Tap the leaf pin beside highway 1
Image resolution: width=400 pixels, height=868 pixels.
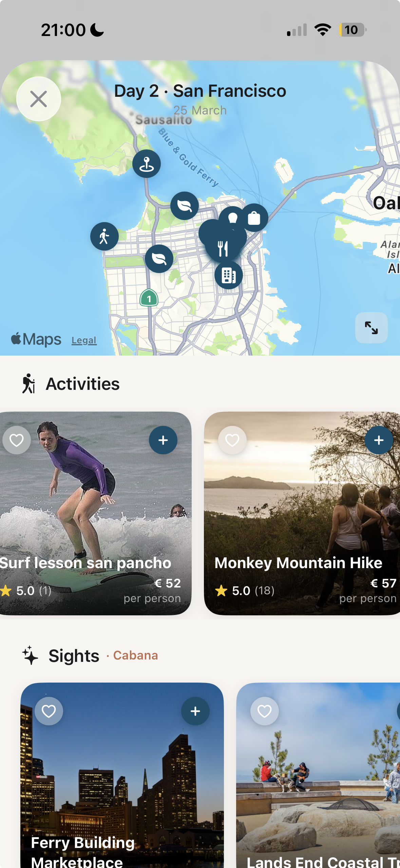click(x=159, y=259)
